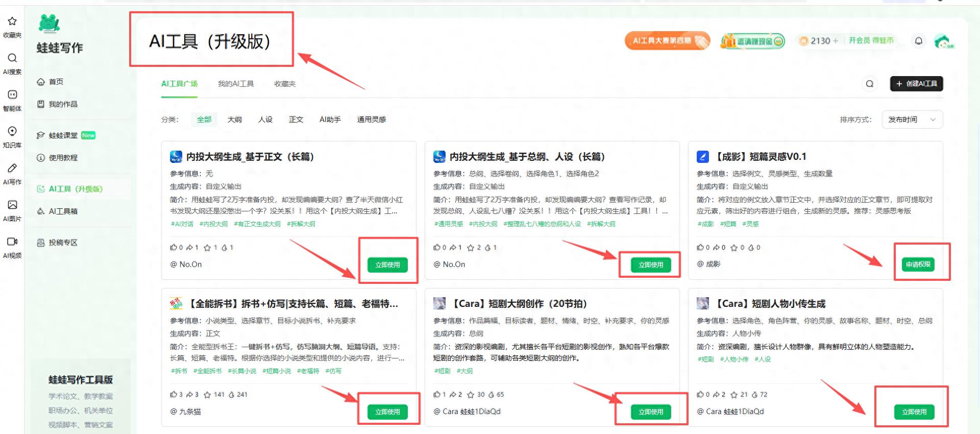Click 立即使用 on 内投大纲生成_基于正文 card
The image size is (980, 434).
[387, 265]
